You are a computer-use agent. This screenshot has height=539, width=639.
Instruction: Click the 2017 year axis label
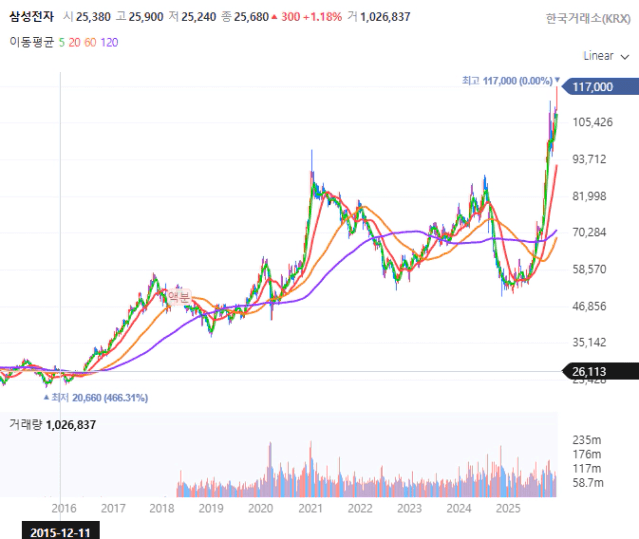click(x=113, y=508)
